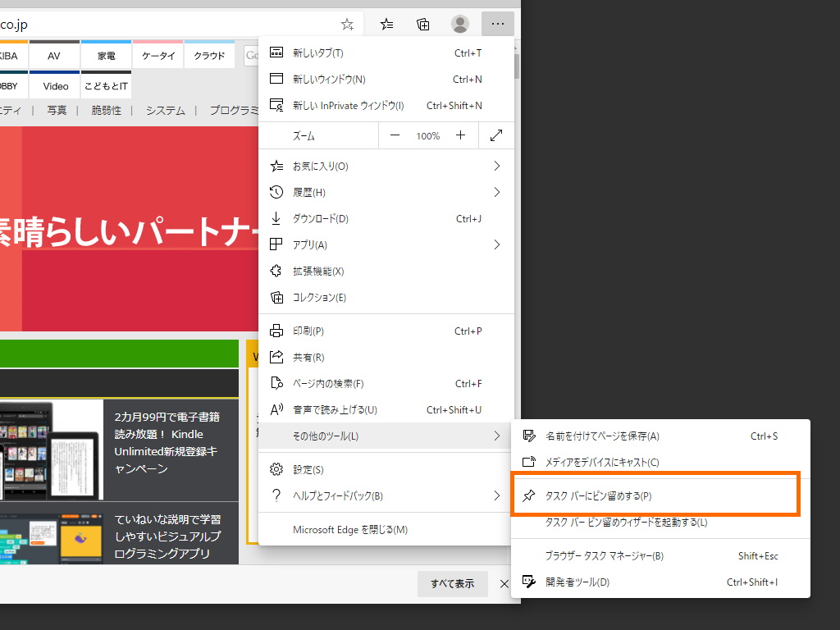Open the Collections icon in toolbar
The width and height of the screenshot is (840, 630).
coord(423,24)
